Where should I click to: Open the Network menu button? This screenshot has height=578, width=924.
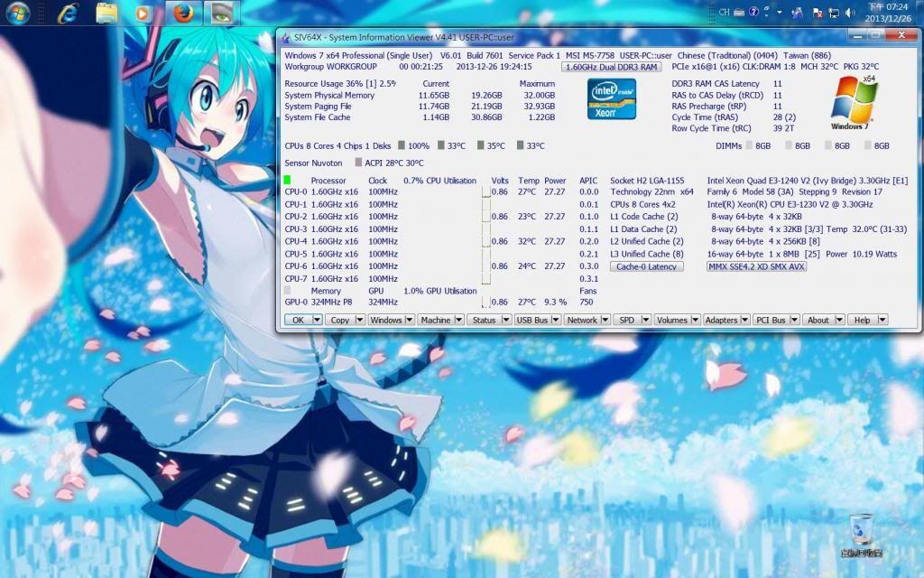(582, 320)
